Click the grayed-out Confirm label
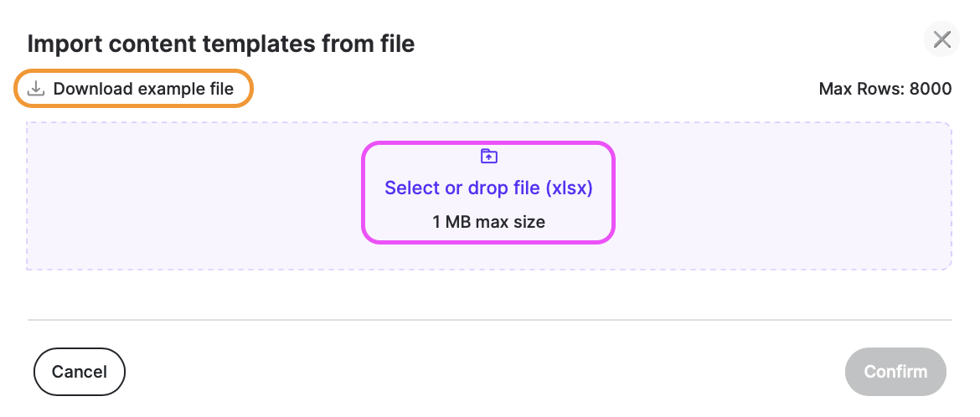The image size is (980, 417). tap(895, 372)
